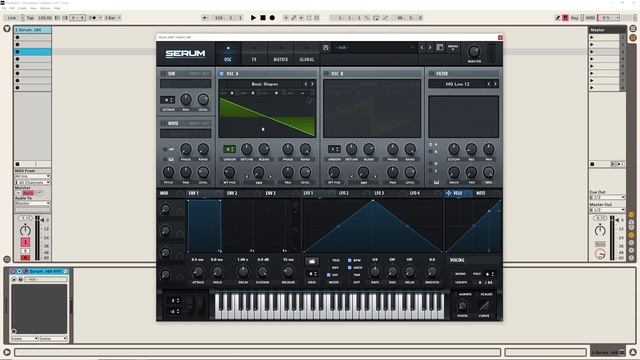This screenshot has width=640, height=360.
Task: Enable the SUB oscillator
Action: [163, 73]
